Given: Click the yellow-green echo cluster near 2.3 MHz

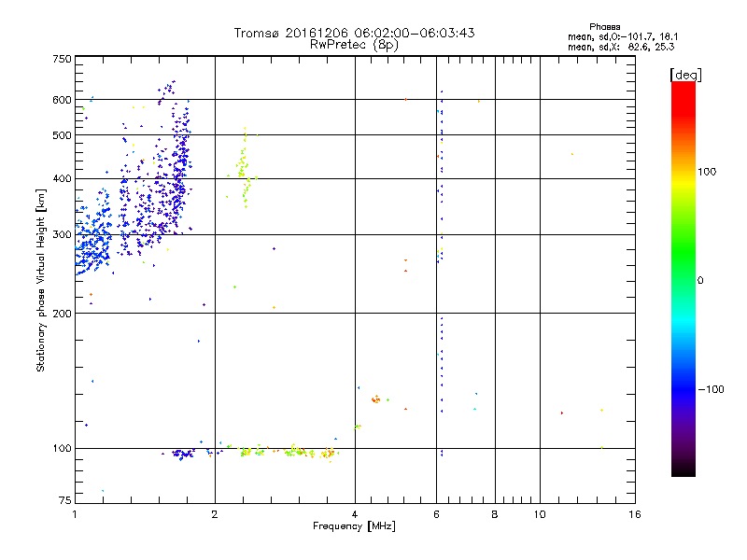Looking at the screenshot, I should click(x=244, y=167).
